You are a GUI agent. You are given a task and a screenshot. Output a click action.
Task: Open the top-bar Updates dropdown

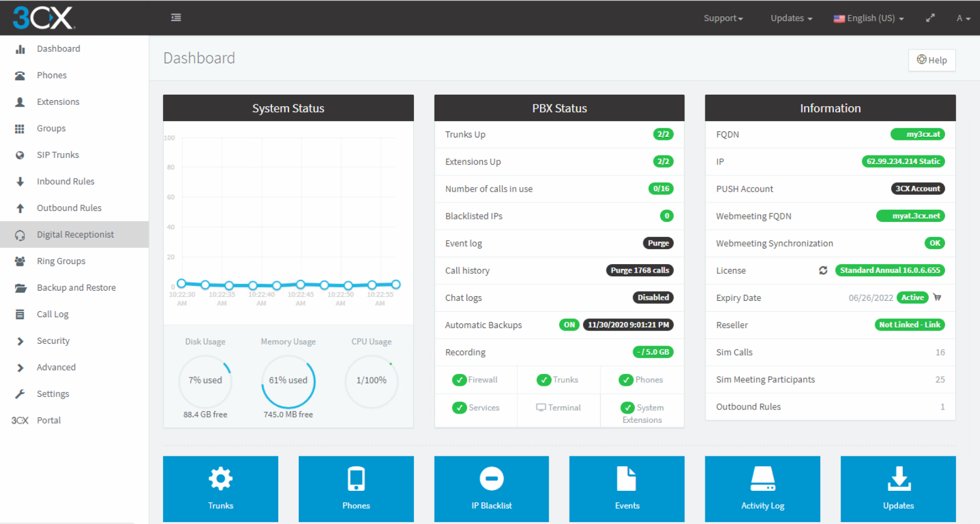click(x=791, y=18)
